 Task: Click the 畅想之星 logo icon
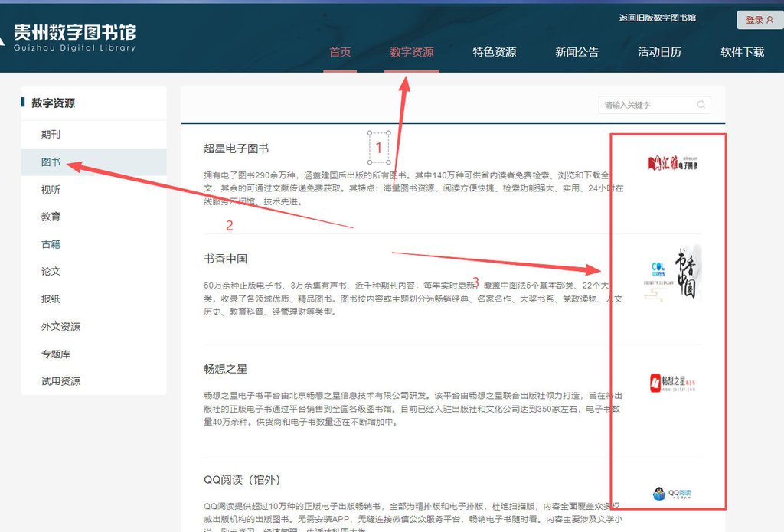click(673, 383)
